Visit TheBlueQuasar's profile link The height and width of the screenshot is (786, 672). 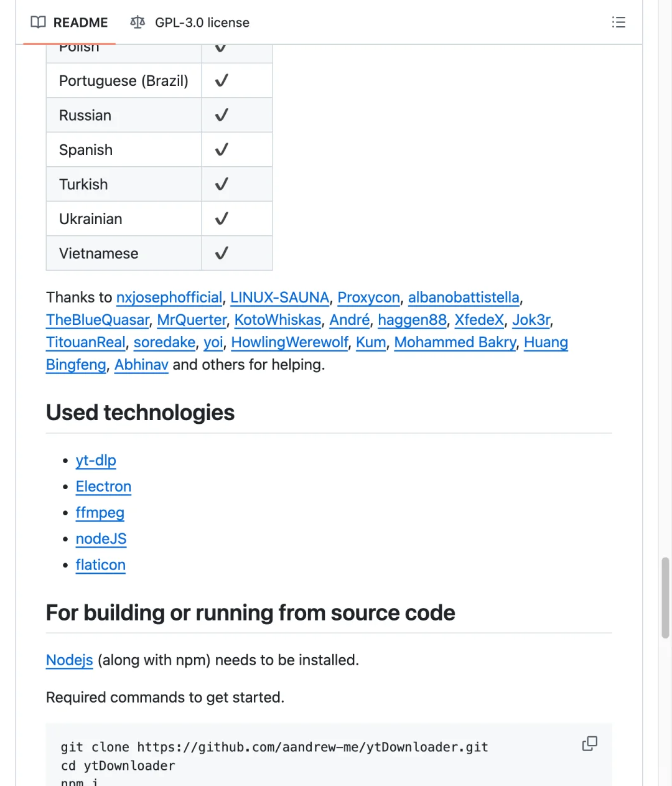pyautogui.click(x=98, y=320)
